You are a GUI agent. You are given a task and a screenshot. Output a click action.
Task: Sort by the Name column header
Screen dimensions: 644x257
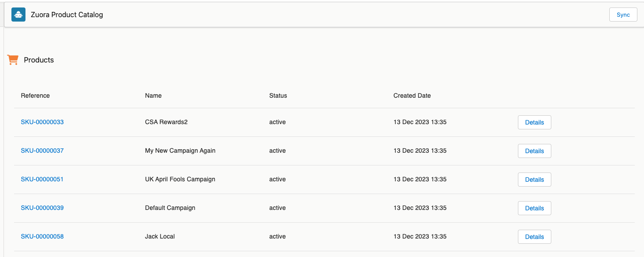(153, 95)
